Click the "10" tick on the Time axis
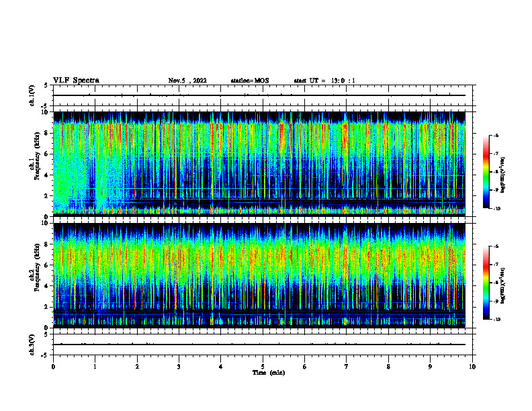The width and height of the screenshot is (532, 411). [472, 367]
